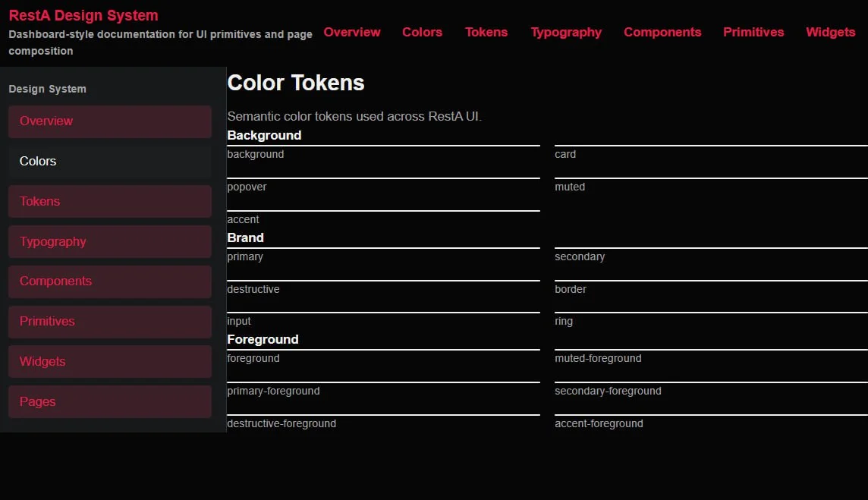Select Typography in the top navigation bar
Image resolution: width=868 pixels, height=500 pixels.
point(566,32)
